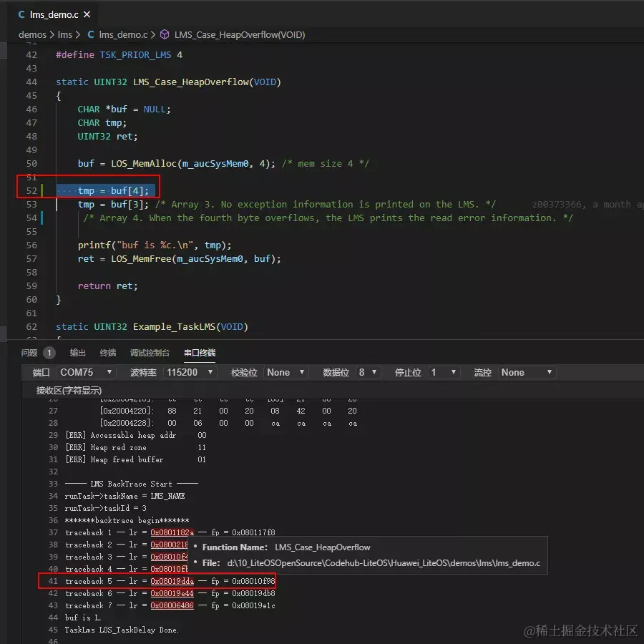644x644 pixels.
Task: Close the lms_demo.c editor tab
Action: pyautogui.click(x=87, y=14)
